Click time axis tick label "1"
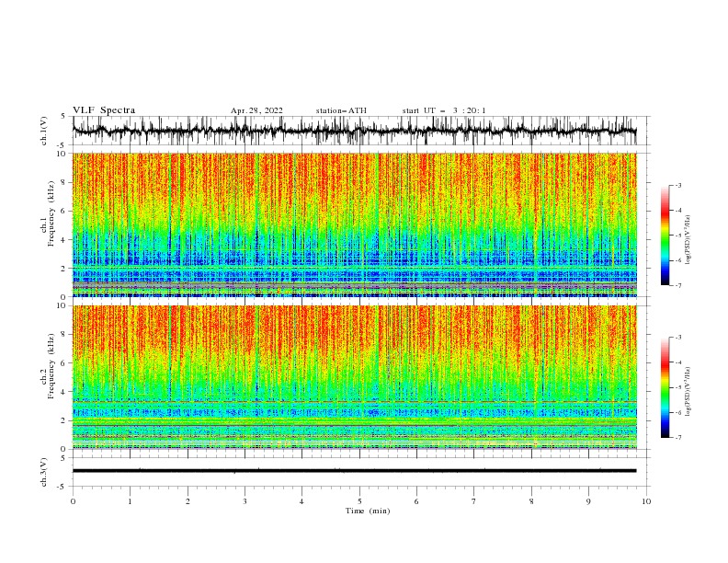Viewport: 728px width, 563px height. pyautogui.click(x=130, y=501)
